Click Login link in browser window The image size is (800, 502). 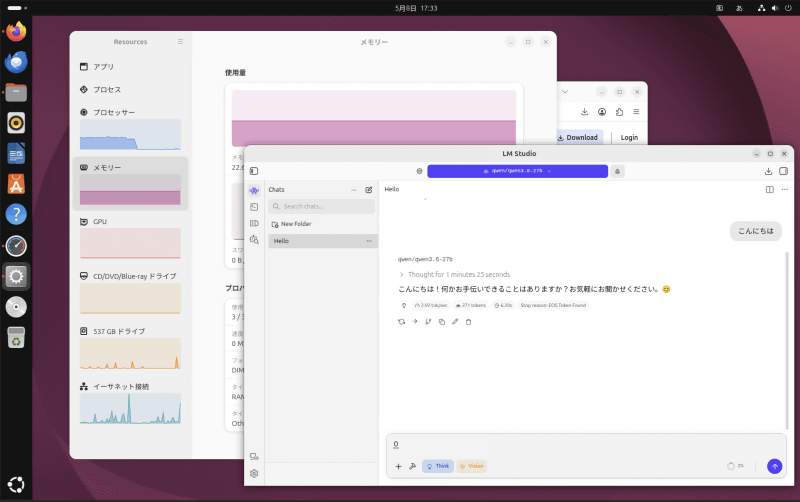coord(629,138)
